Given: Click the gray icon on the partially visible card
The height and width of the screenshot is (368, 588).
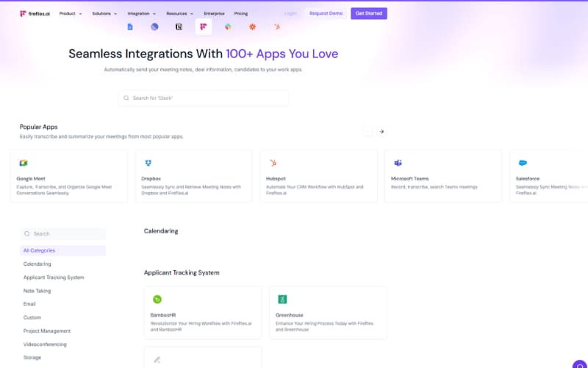Looking at the screenshot, I should [x=157, y=360].
